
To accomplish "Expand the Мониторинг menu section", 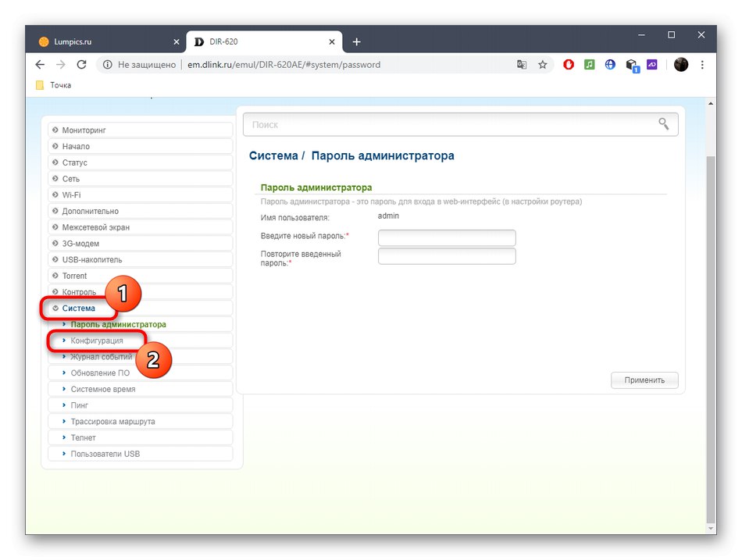I will coord(140,130).
